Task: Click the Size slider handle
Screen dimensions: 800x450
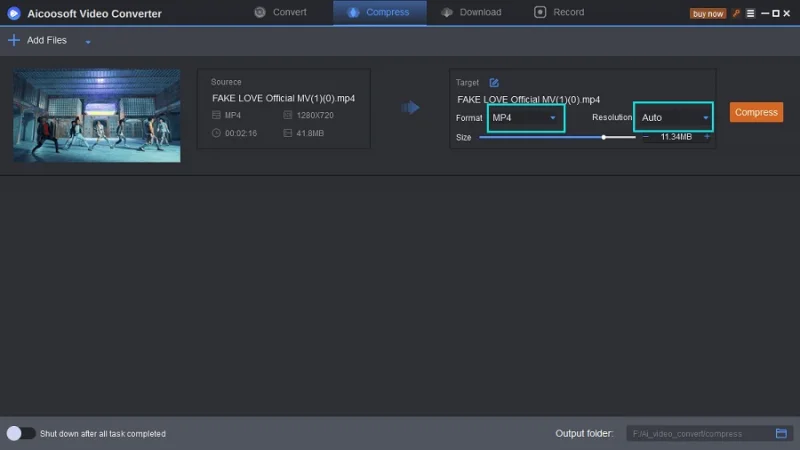Action: pyautogui.click(x=604, y=137)
